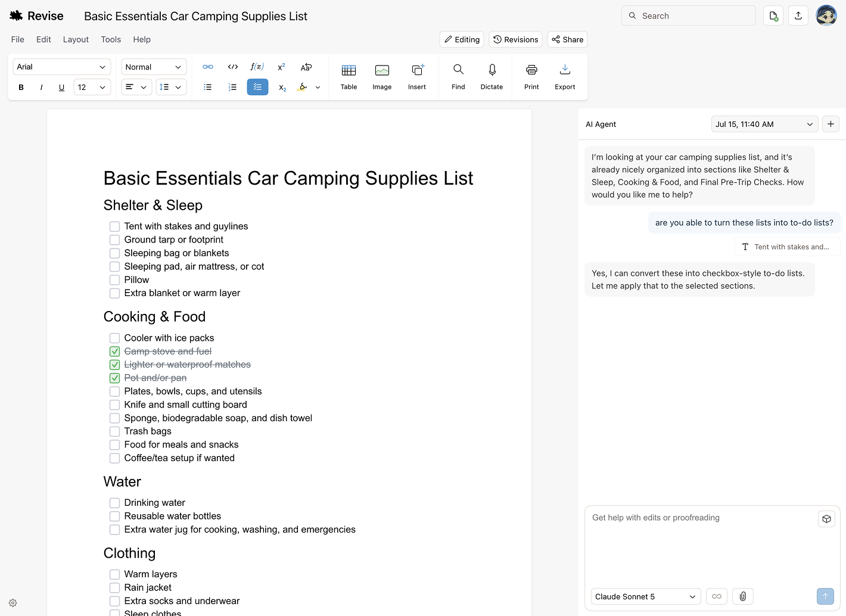The height and width of the screenshot is (616, 846).
Task: Open the Tools menu
Action: coord(111,39)
